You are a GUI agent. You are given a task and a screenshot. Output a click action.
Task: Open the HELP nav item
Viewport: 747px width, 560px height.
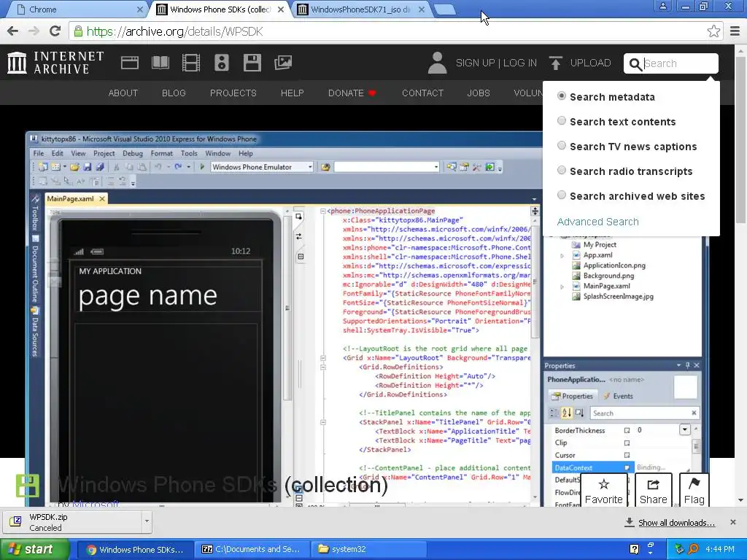[292, 93]
